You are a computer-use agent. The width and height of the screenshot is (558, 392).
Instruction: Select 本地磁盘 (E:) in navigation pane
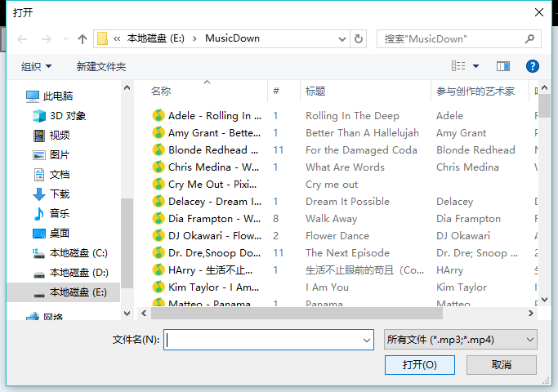pos(64,292)
